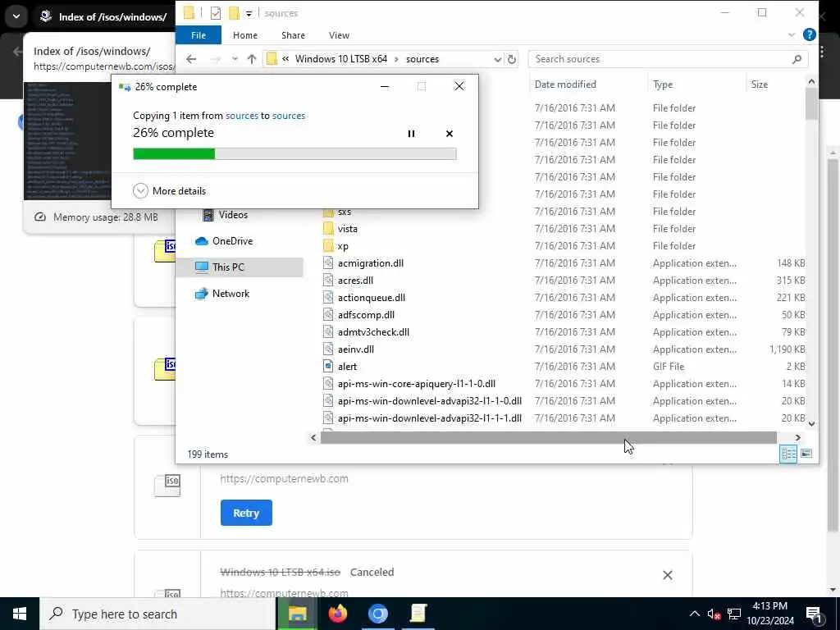Image resolution: width=840 pixels, height=630 pixels.
Task: Switch to the Share ribbon tab
Action: click(x=293, y=35)
